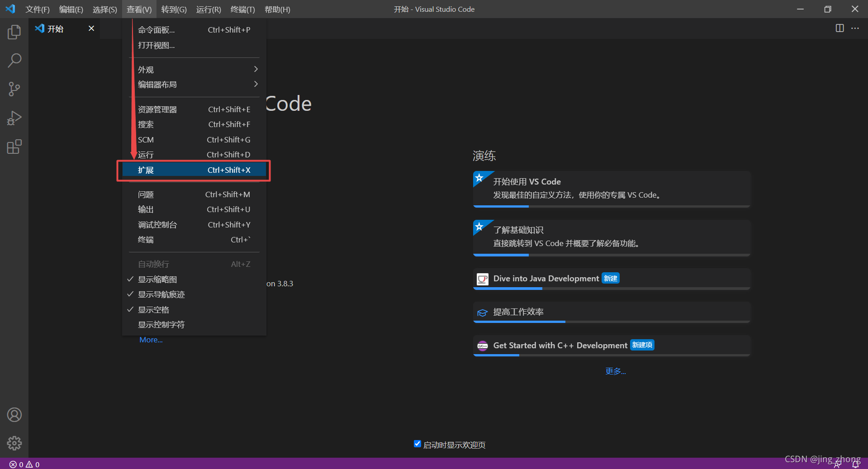868x469 pixels.
Task: Click the graduation cap icon for 提高工作效率
Action: tap(483, 313)
